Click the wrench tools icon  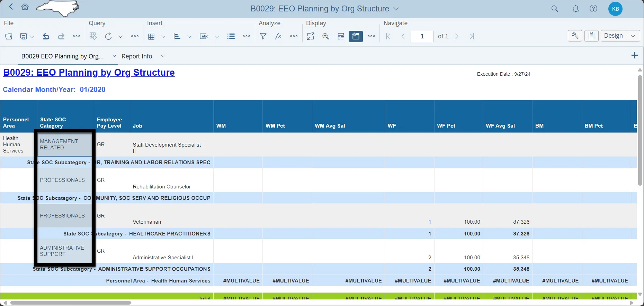[x=575, y=36]
